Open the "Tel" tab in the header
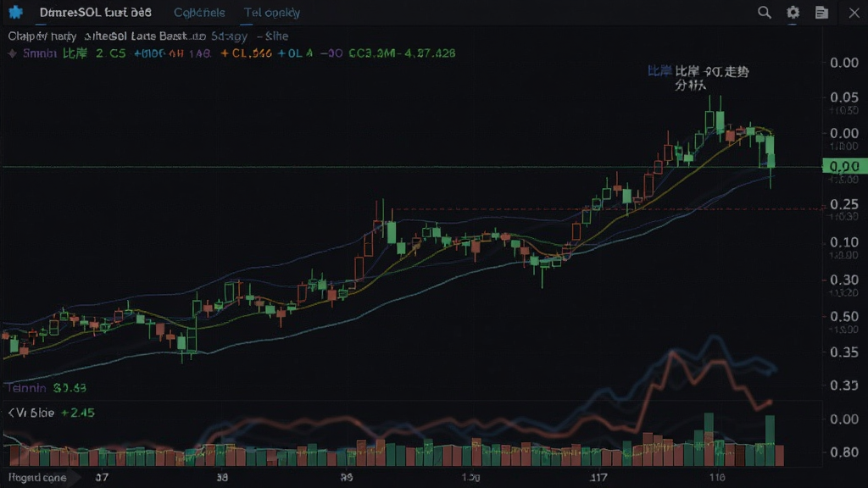 pyautogui.click(x=272, y=12)
